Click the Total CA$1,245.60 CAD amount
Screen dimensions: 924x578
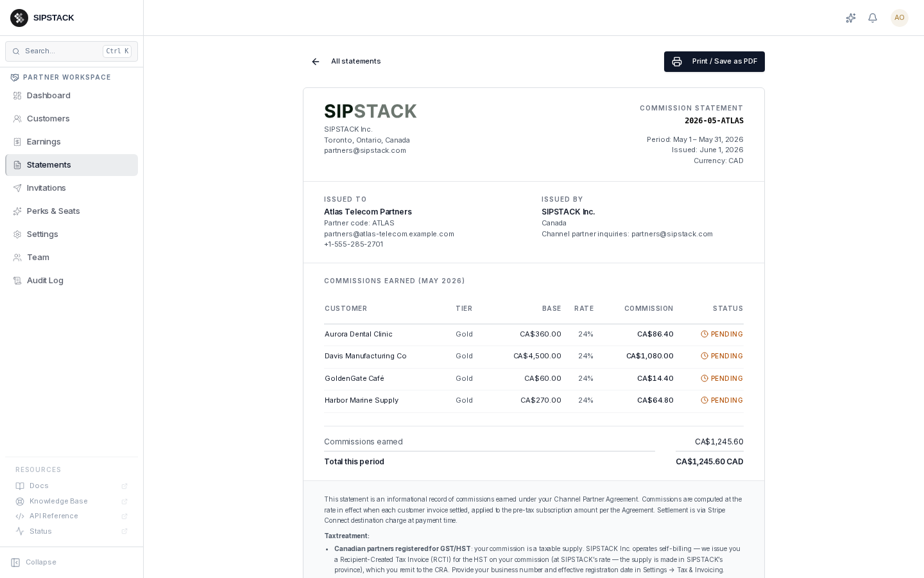710,462
